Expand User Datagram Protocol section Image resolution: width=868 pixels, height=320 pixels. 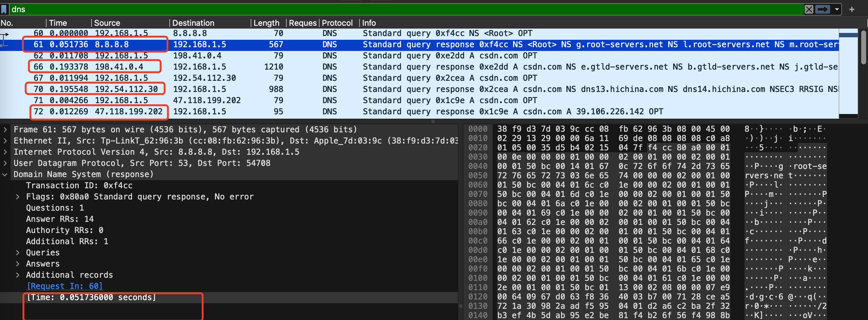5,163
